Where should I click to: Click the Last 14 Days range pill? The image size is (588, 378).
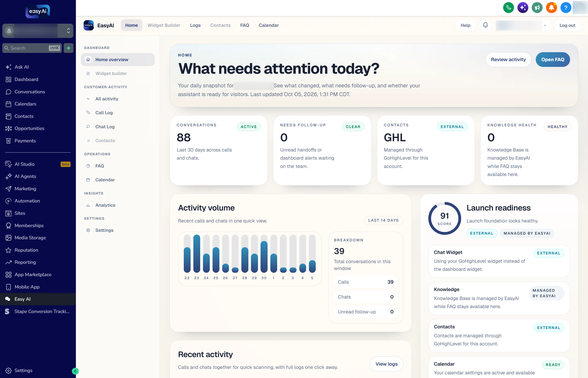383,220
